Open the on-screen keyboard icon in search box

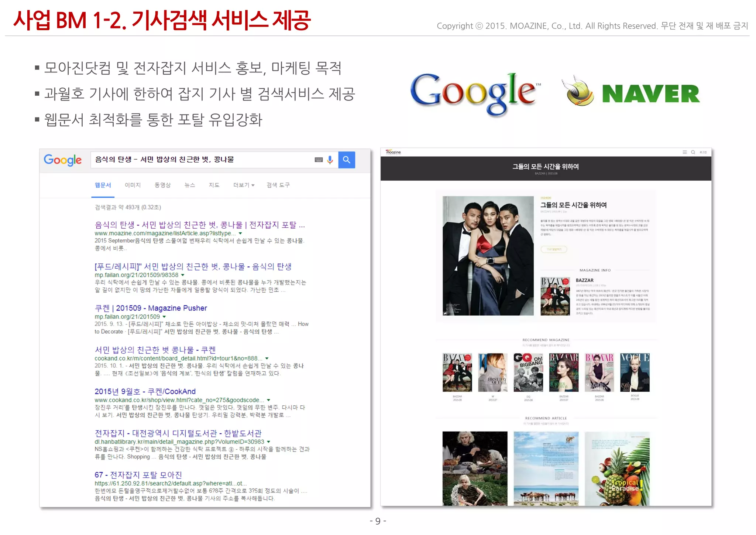click(x=319, y=160)
